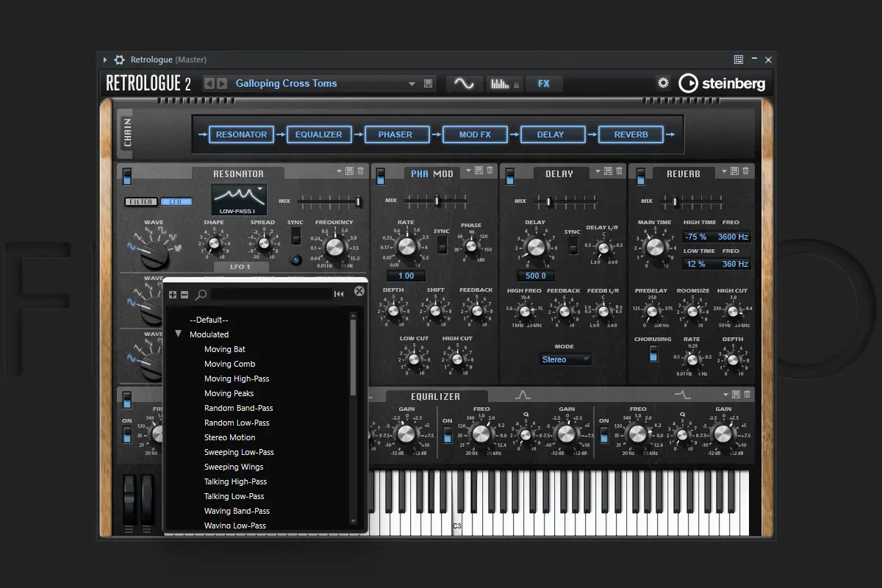Image resolution: width=882 pixels, height=588 pixels.
Task: Save the Delay preset using the disk icon
Action: [609, 171]
